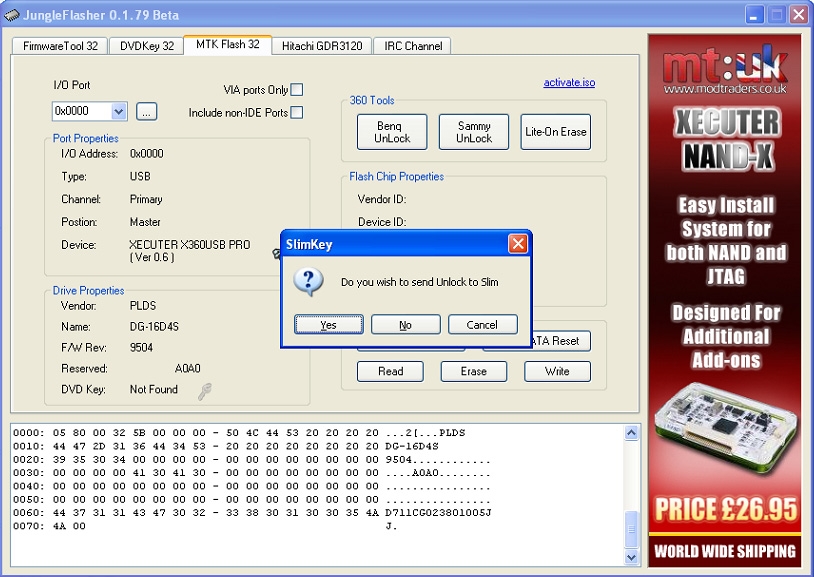Click the XECUTER X360USB PRO device text
The height and width of the screenshot is (577, 814).
[x=189, y=250]
